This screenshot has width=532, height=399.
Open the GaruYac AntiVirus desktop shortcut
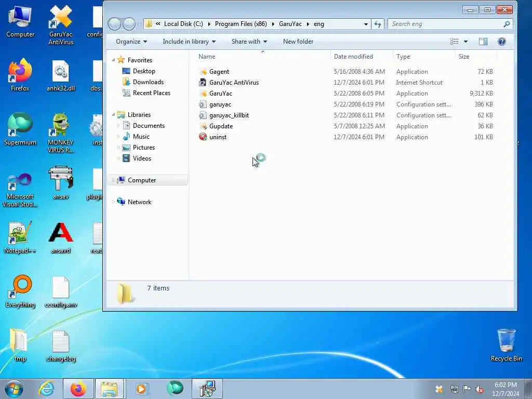[61, 25]
